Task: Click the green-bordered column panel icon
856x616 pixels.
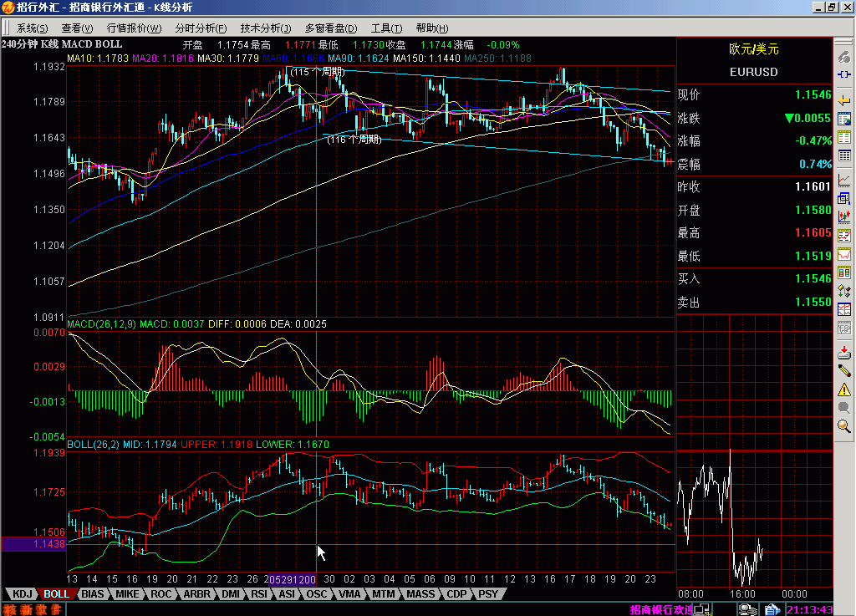Action: tap(844, 272)
